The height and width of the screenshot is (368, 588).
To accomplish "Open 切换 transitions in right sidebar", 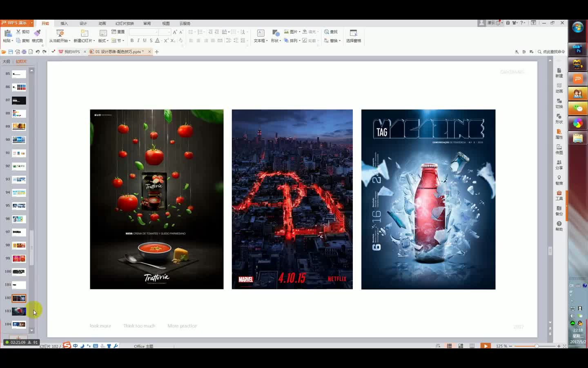I will pyautogui.click(x=559, y=103).
